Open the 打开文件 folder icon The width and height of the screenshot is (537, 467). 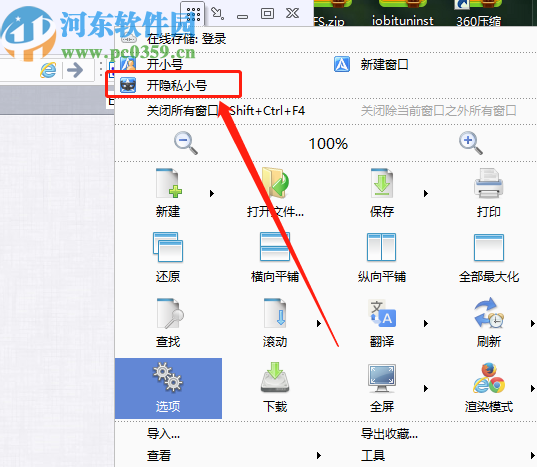(275, 182)
